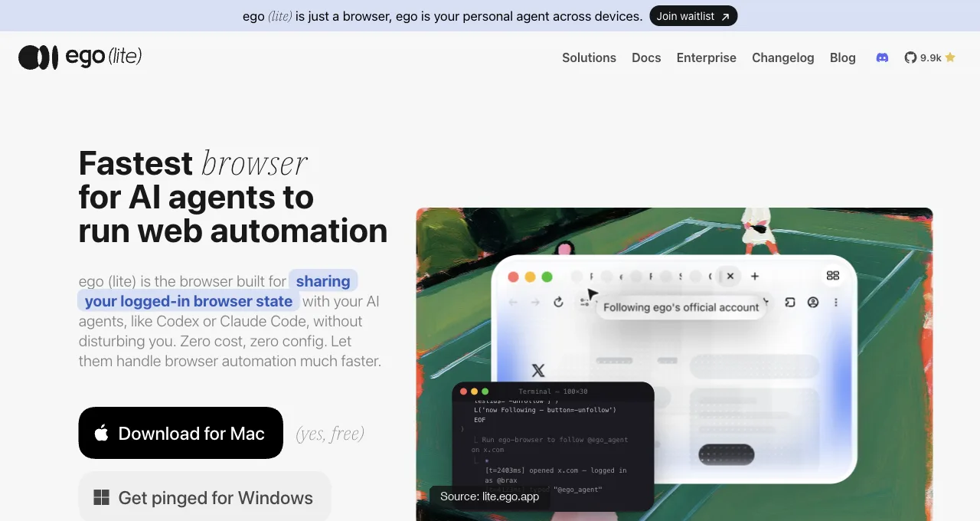
Task: Click Get pinged for Windows button
Action: tap(204, 496)
